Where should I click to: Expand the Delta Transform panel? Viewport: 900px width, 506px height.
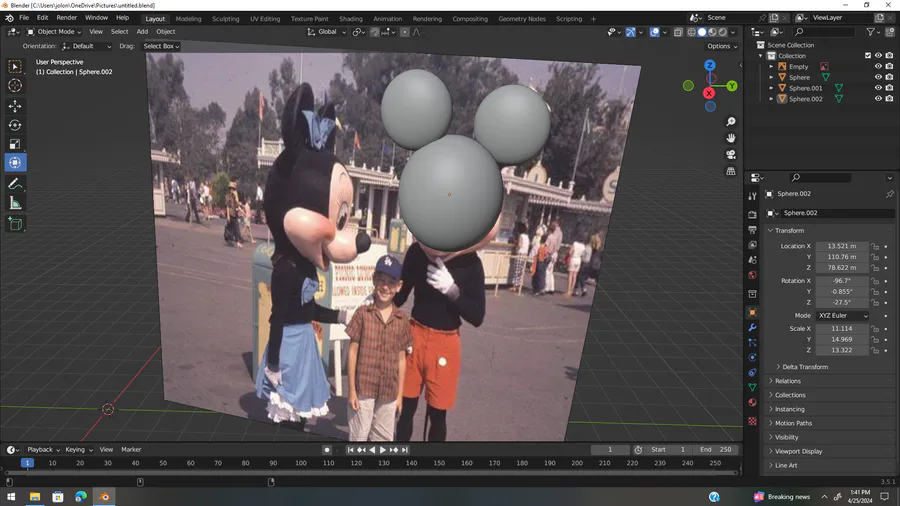[x=805, y=367]
